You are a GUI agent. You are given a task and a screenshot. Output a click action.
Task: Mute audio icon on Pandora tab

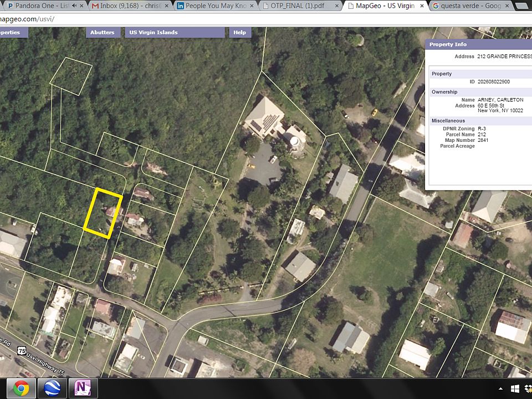point(74,6)
